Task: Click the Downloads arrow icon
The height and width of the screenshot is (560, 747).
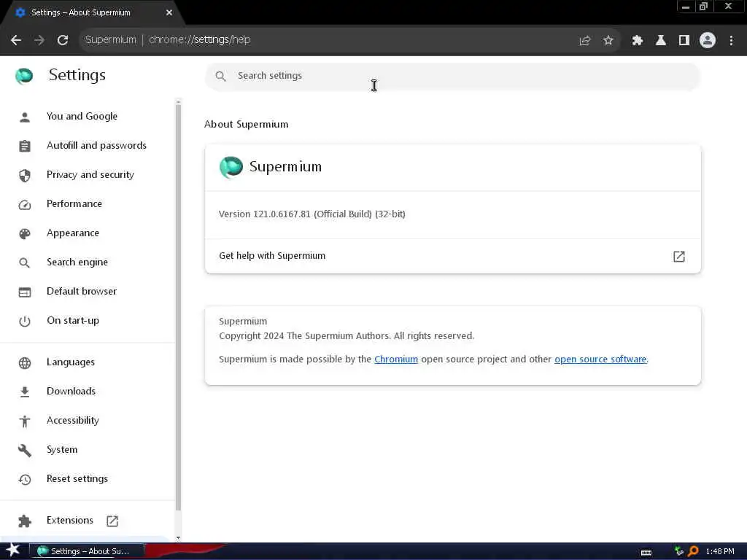Action: click(x=24, y=392)
